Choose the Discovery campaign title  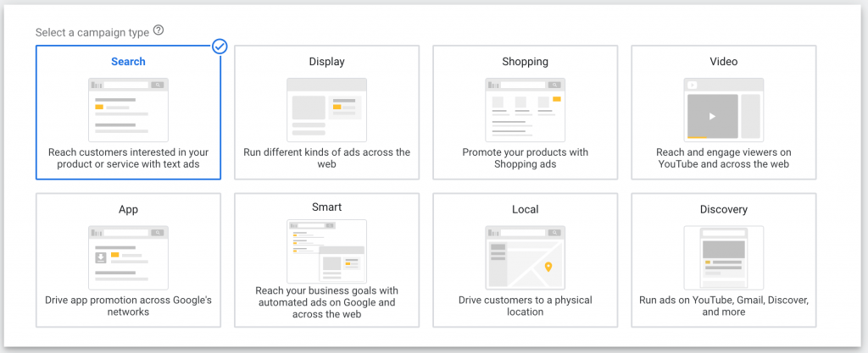tap(724, 210)
